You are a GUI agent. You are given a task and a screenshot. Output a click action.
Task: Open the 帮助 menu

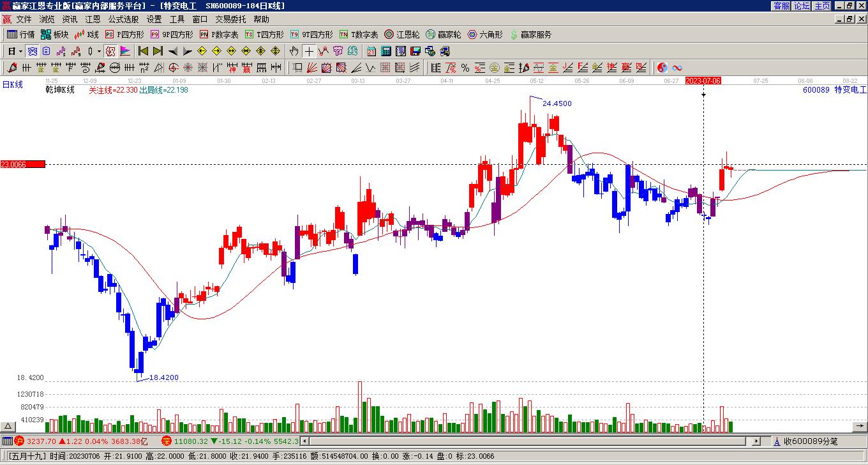coord(261,20)
